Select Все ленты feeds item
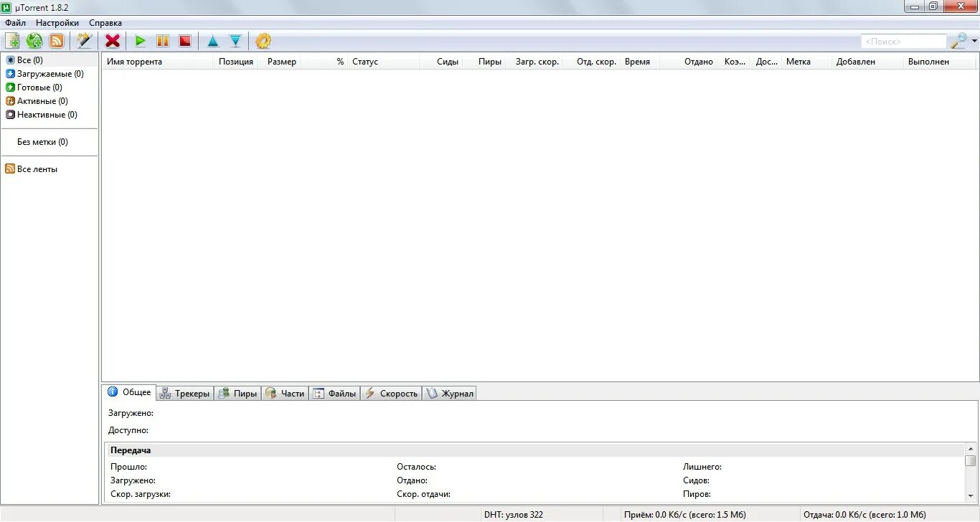Screen dimensions: 980x522 [31, 169]
